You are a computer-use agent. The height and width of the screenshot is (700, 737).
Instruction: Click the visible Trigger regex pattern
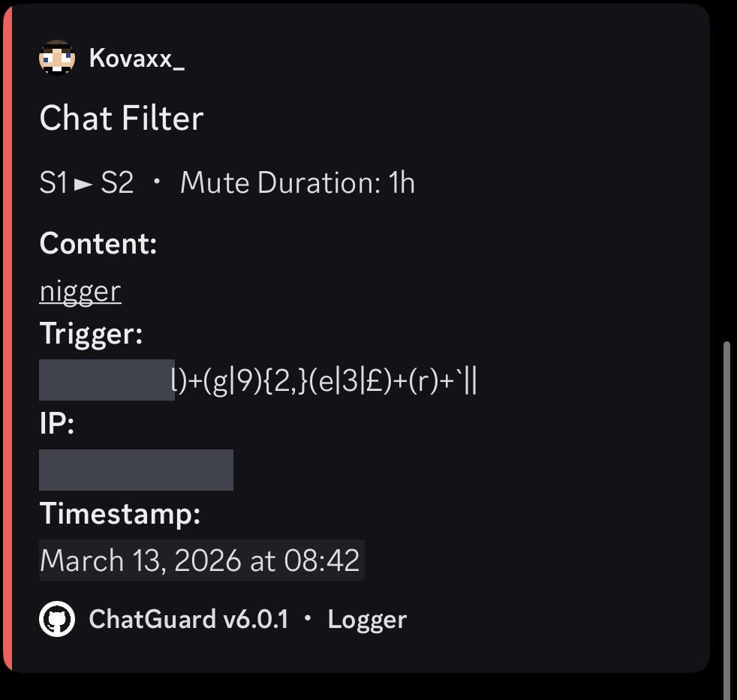(325, 380)
